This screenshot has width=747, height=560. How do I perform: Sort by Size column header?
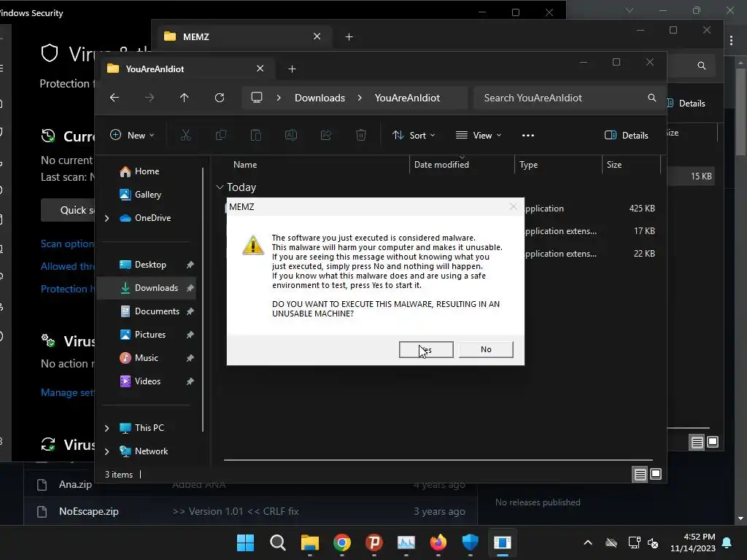[x=614, y=165]
